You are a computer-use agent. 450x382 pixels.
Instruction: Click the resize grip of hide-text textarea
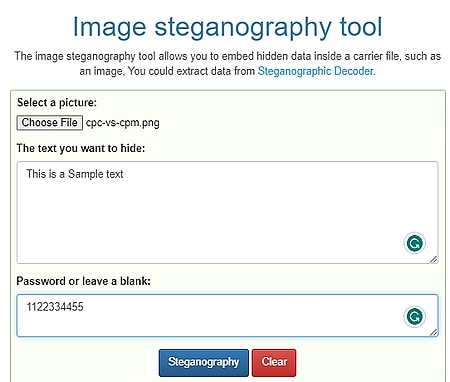click(x=433, y=259)
